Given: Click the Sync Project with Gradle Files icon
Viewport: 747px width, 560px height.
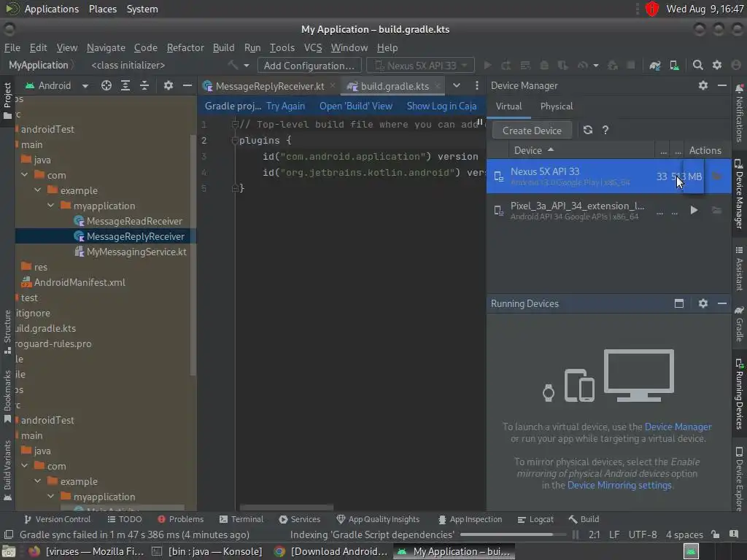Looking at the screenshot, I should click(655, 65).
